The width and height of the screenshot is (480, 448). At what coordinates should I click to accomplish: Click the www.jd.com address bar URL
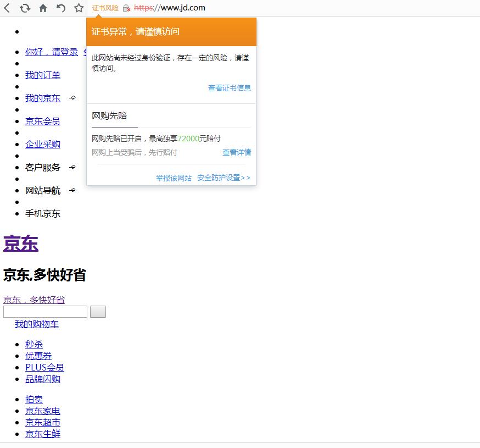point(170,8)
